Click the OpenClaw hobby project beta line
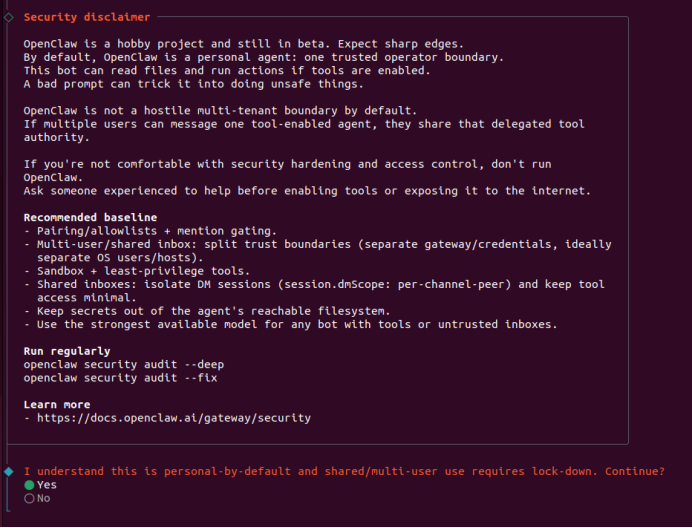The height and width of the screenshot is (528, 692). (244, 44)
